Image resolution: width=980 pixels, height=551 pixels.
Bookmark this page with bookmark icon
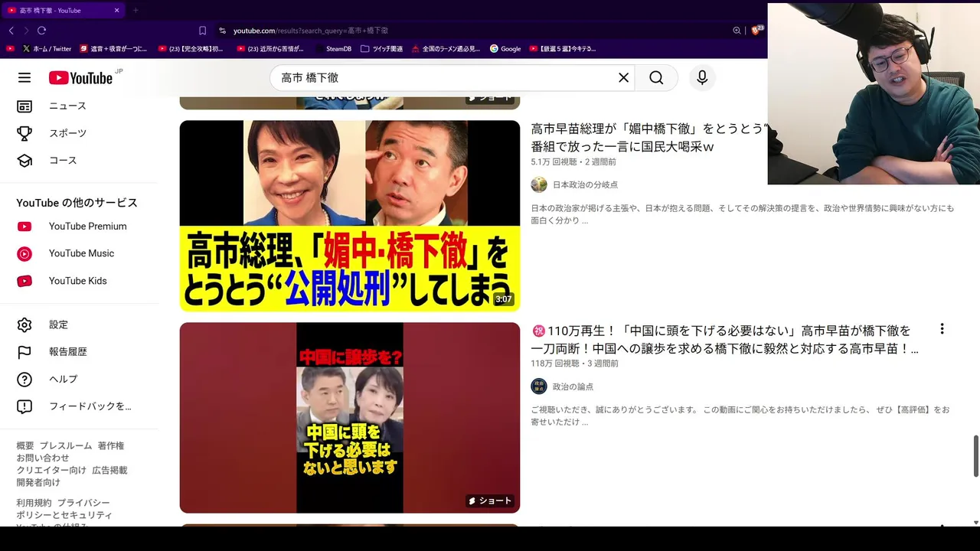point(202,31)
